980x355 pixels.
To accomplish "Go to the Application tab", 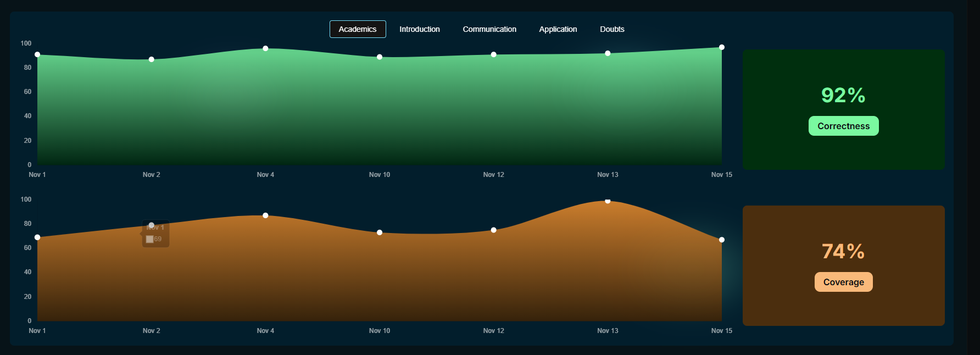I will (x=558, y=29).
